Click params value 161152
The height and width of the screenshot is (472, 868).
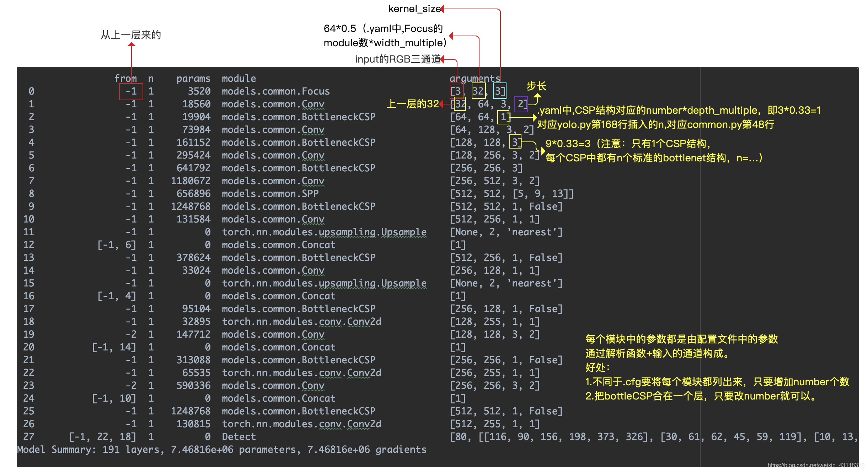(x=193, y=143)
